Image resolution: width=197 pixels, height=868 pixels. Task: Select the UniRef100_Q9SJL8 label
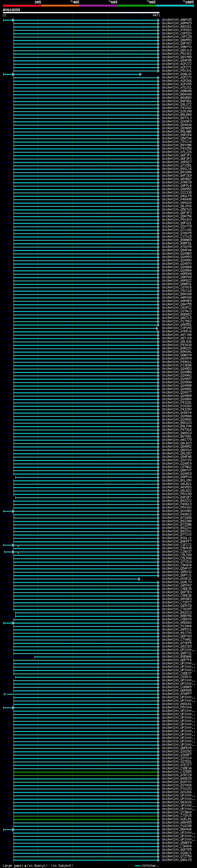(176, 50)
